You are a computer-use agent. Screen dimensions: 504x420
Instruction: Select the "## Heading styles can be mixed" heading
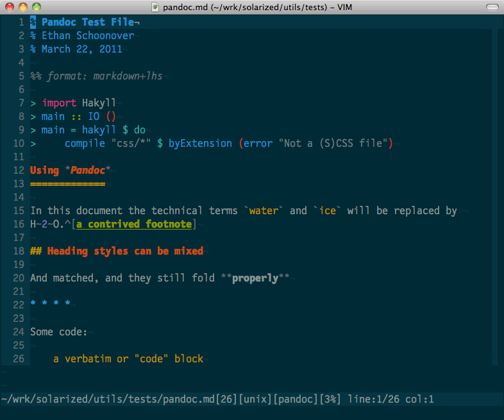(x=117, y=251)
